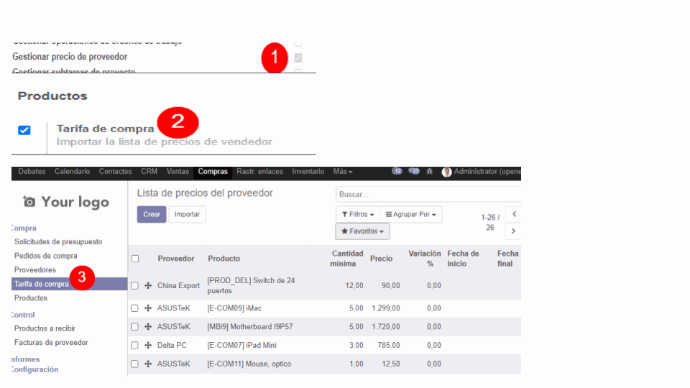Toggle the Tarifa de compra checkbox
Viewport: 690px width, 388px height.
coord(24,130)
